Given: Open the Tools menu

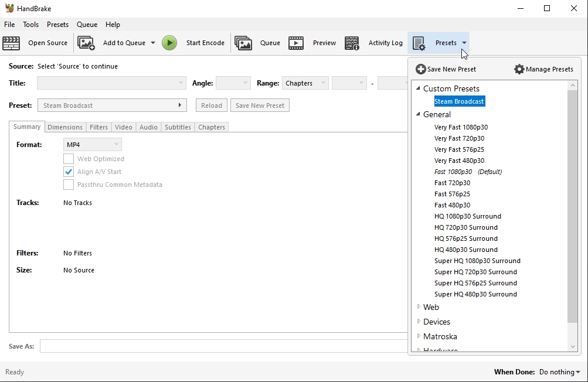Looking at the screenshot, I should (x=30, y=25).
